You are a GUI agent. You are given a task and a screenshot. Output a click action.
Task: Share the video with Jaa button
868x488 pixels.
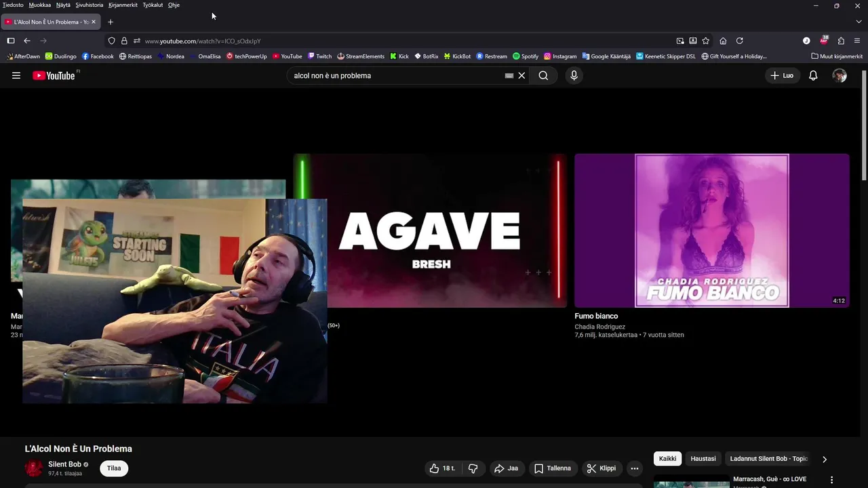tap(506, 468)
